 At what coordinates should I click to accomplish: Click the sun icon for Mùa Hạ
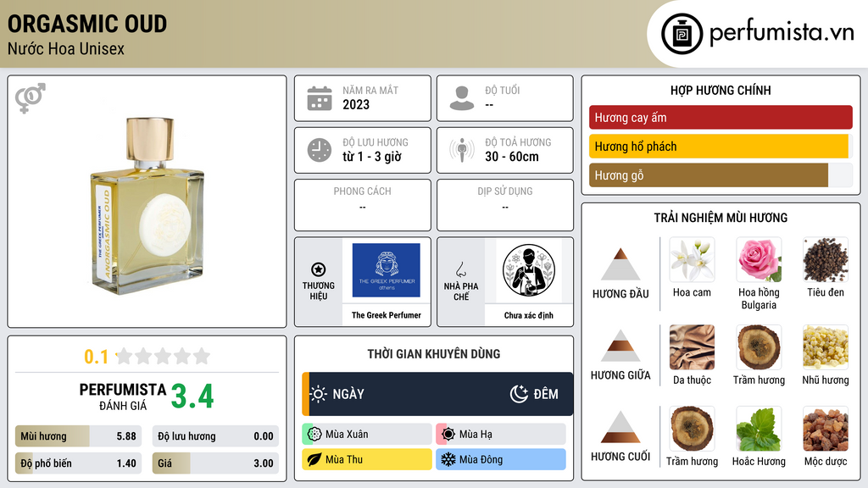click(448, 435)
